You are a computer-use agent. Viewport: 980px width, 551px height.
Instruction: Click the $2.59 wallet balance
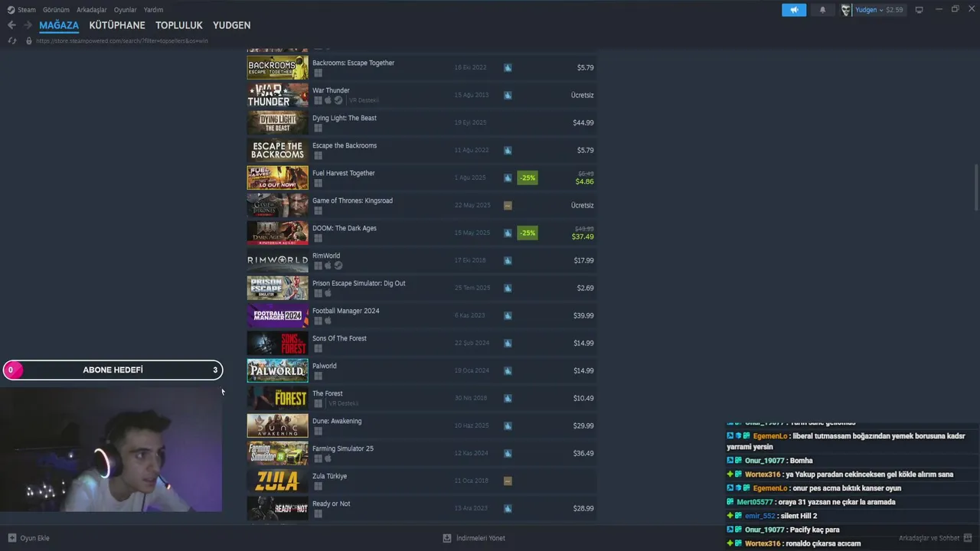point(894,10)
